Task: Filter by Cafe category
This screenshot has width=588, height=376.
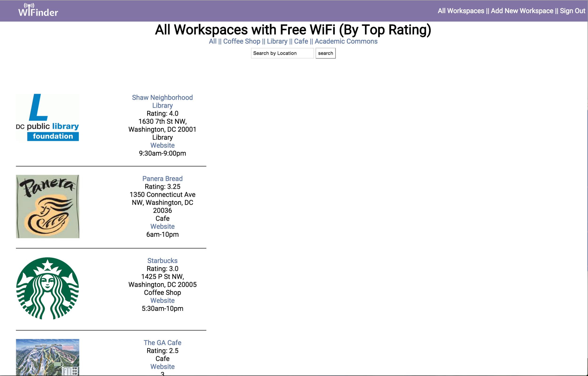Action: [x=301, y=41]
